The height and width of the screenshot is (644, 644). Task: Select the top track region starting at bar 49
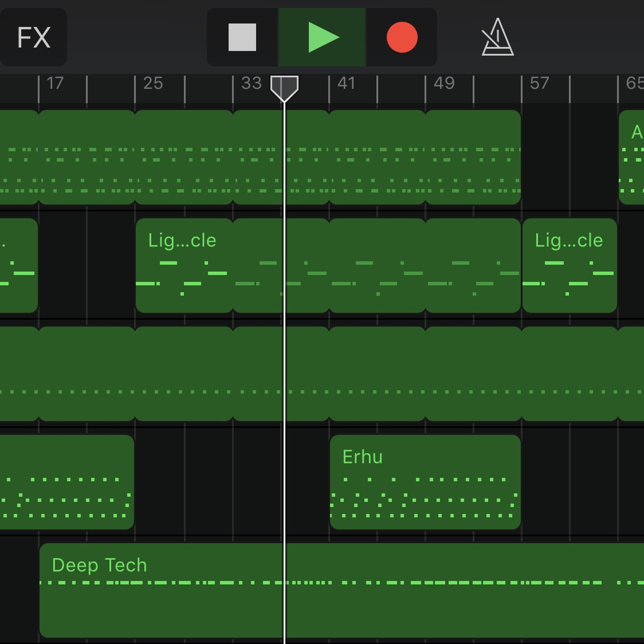(x=473, y=157)
